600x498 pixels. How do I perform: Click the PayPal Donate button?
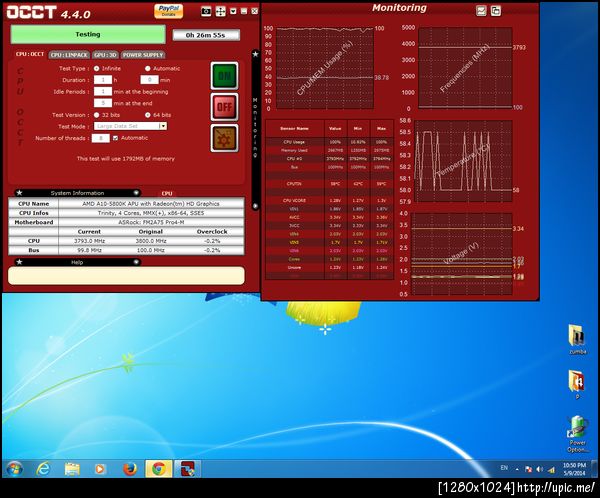tap(168, 11)
